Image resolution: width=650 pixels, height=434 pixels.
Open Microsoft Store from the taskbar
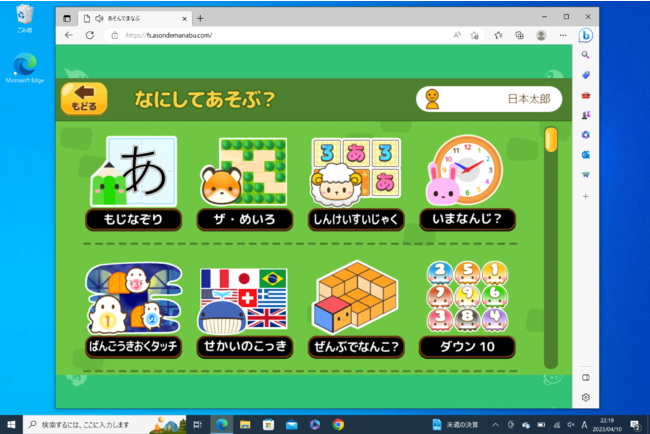tap(268, 424)
